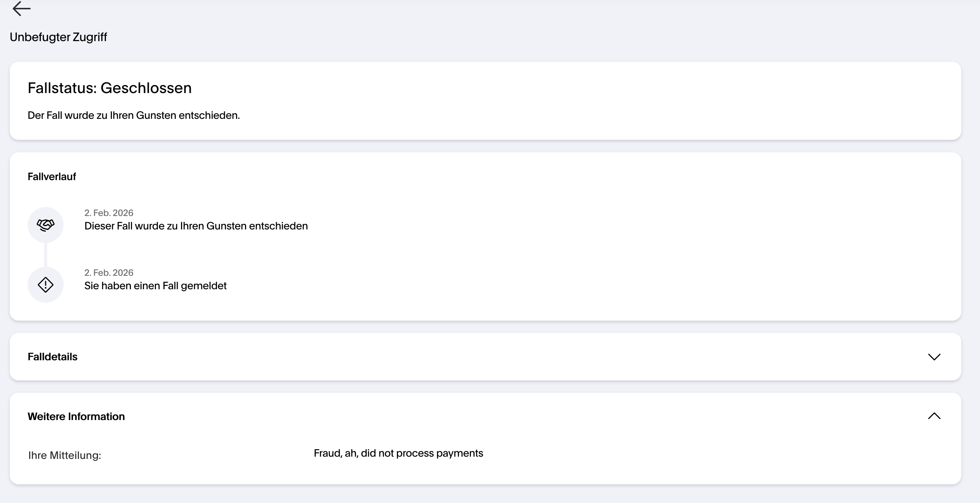Click the timeline connector line between icons

[x=46, y=255]
